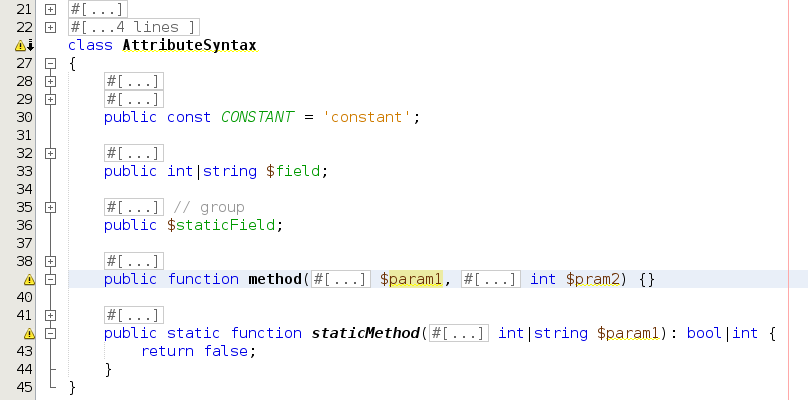Click folded #[...] above public int|string $field

tap(134, 153)
